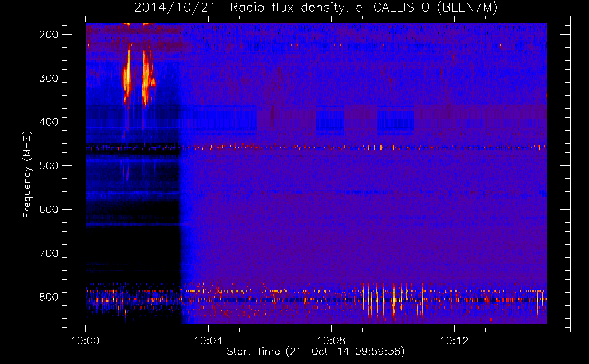Click the 200 frequency tick label
Viewport: 589px width, 364px height.
tap(49, 35)
